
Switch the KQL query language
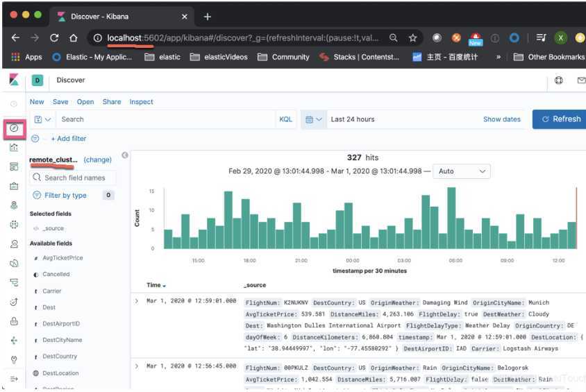[285, 119]
